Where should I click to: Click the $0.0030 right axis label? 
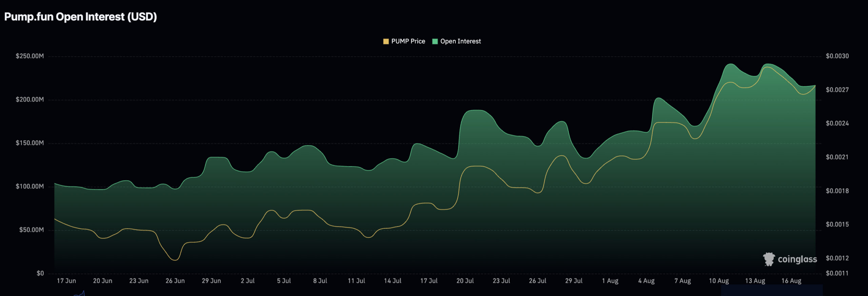pyautogui.click(x=837, y=56)
